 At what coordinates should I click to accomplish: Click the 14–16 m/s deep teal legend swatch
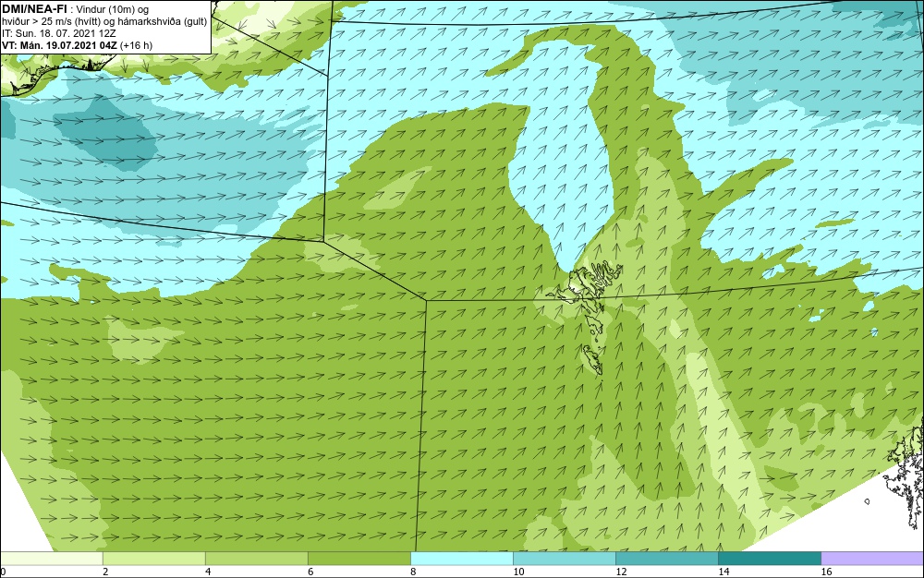(769, 558)
